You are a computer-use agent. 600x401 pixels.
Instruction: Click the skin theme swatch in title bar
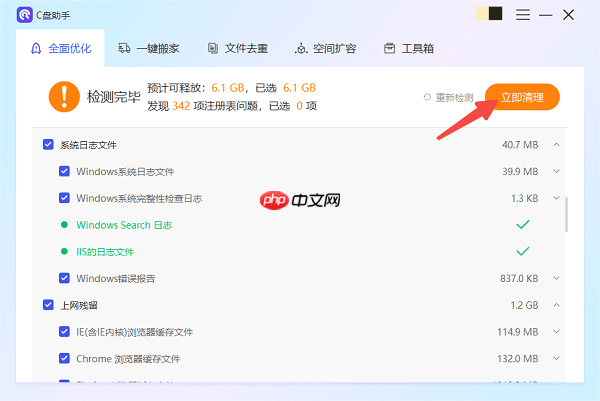(489, 13)
